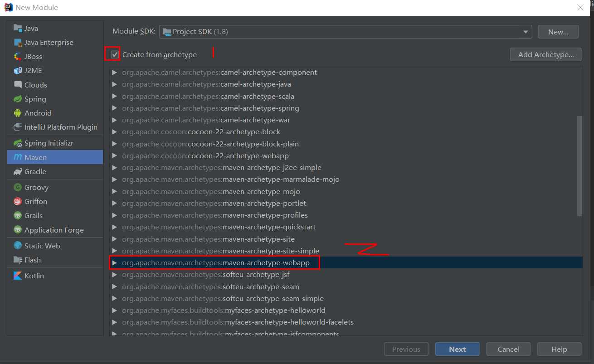
Task: Click the Java Enterprise icon
Action: (x=18, y=42)
